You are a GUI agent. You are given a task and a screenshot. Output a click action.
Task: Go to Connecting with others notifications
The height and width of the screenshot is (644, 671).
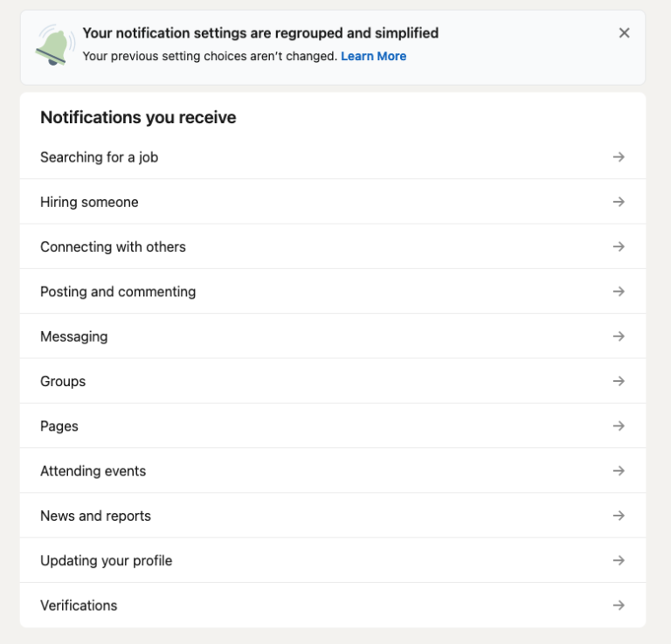113,246
